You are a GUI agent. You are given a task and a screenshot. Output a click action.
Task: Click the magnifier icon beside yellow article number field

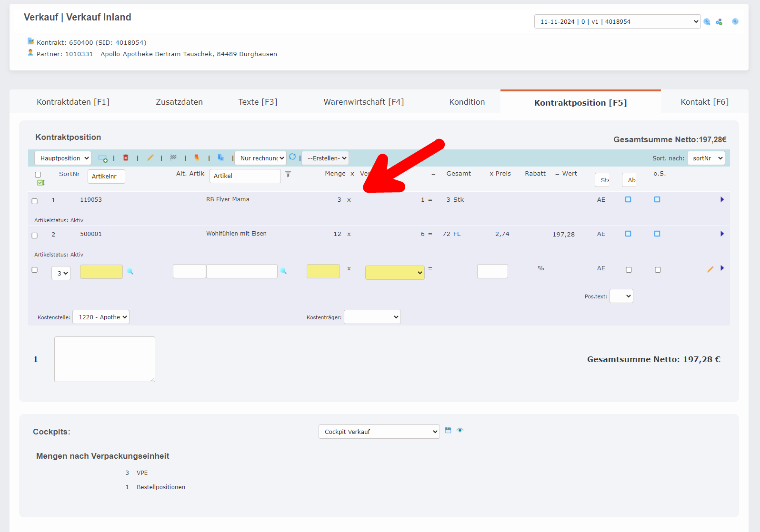coord(130,271)
